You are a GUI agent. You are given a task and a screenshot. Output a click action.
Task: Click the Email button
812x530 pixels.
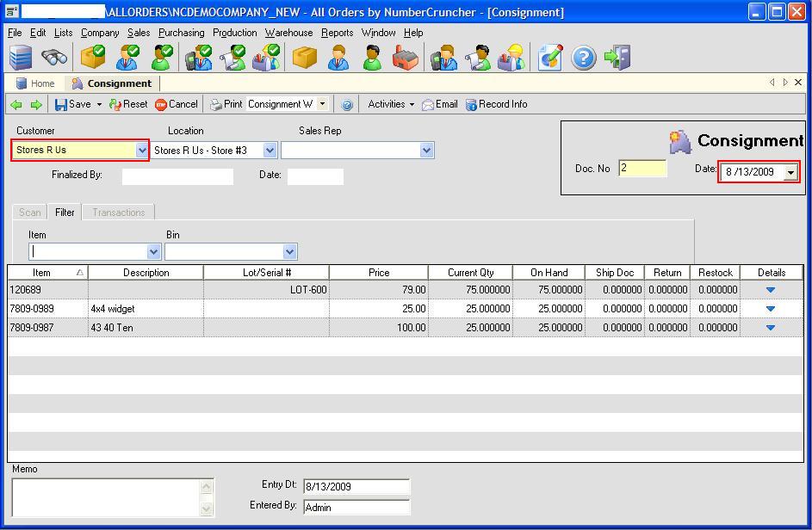[440, 104]
